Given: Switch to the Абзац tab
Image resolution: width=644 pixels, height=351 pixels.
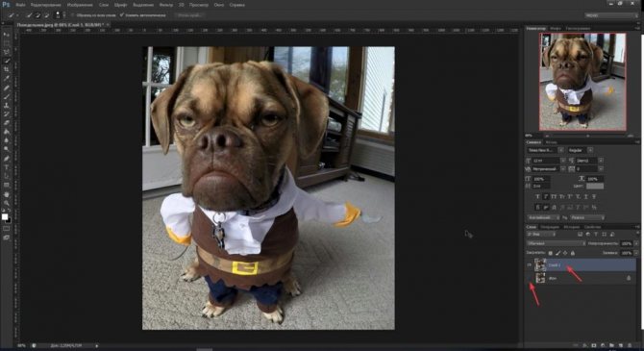Looking at the screenshot, I should (551, 142).
